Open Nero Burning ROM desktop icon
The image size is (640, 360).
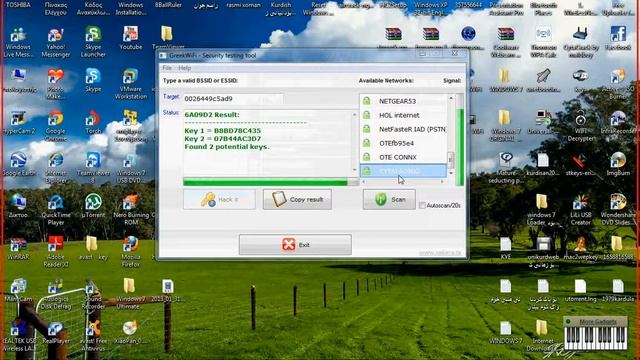[131, 210]
